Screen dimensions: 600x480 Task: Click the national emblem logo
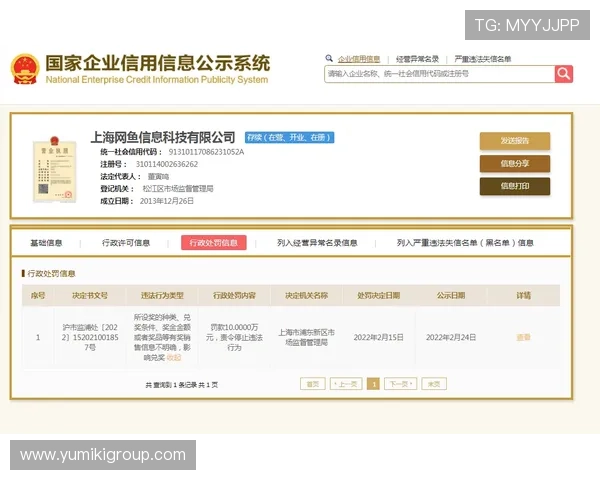(25, 69)
